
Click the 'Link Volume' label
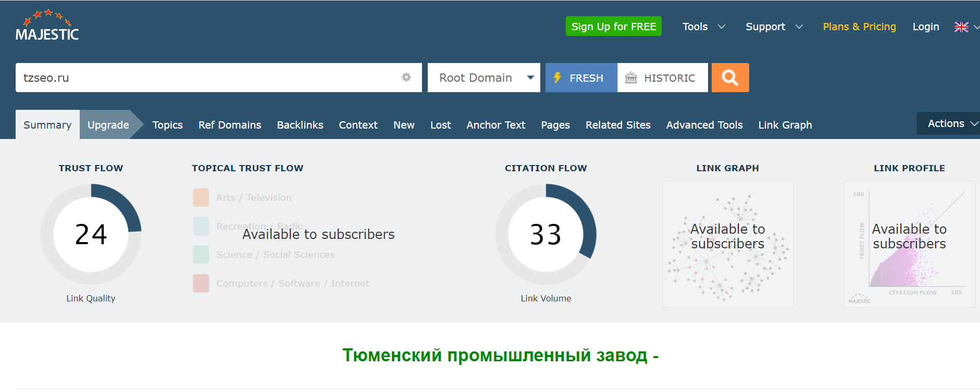click(545, 298)
